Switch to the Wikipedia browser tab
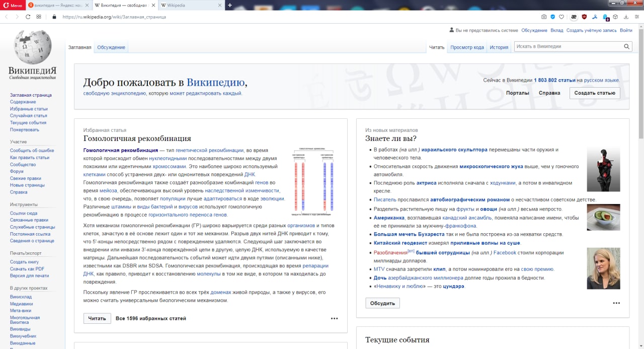The height and width of the screenshot is (349, 644). (191, 5)
